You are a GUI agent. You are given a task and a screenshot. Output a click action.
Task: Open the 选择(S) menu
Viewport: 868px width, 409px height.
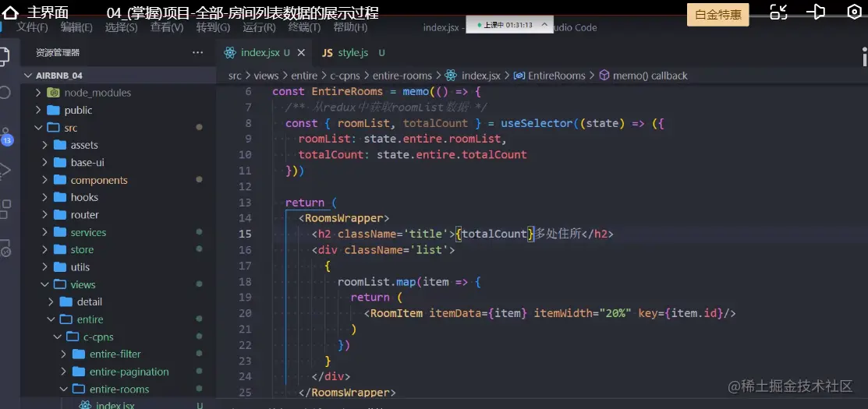[x=121, y=27]
